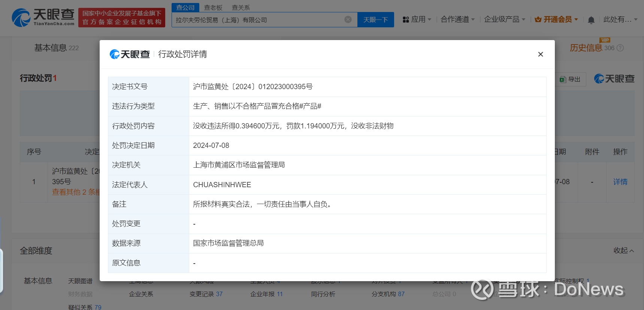Click the 备注 remark text
The height and width of the screenshot is (310, 644).
click(x=262, y=204)
